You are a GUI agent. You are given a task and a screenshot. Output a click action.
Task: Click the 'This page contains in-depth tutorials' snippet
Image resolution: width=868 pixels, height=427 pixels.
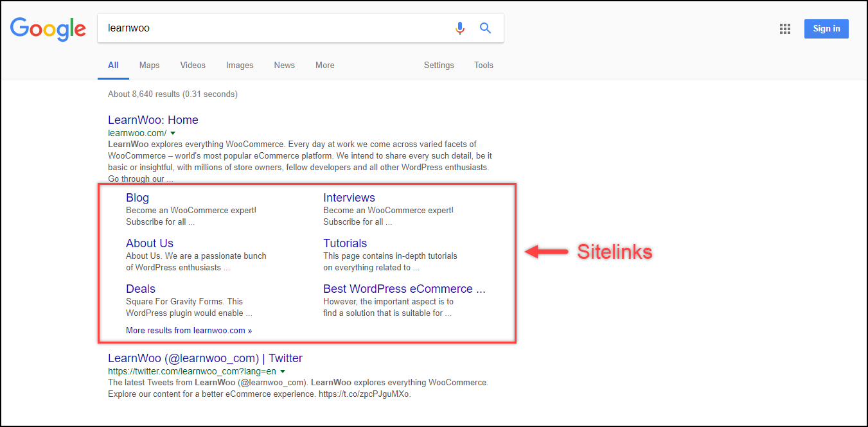coord(390,262)
